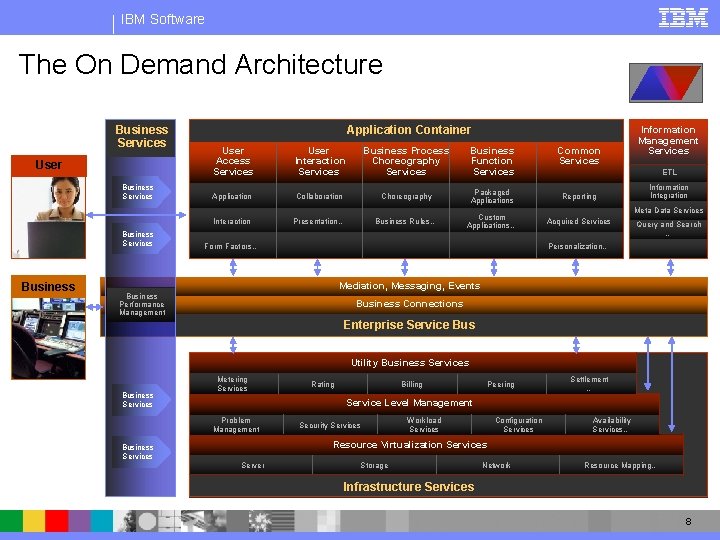Click the slide page number 8
Viewport: 720px width, 540px height.
click(688, 521)
